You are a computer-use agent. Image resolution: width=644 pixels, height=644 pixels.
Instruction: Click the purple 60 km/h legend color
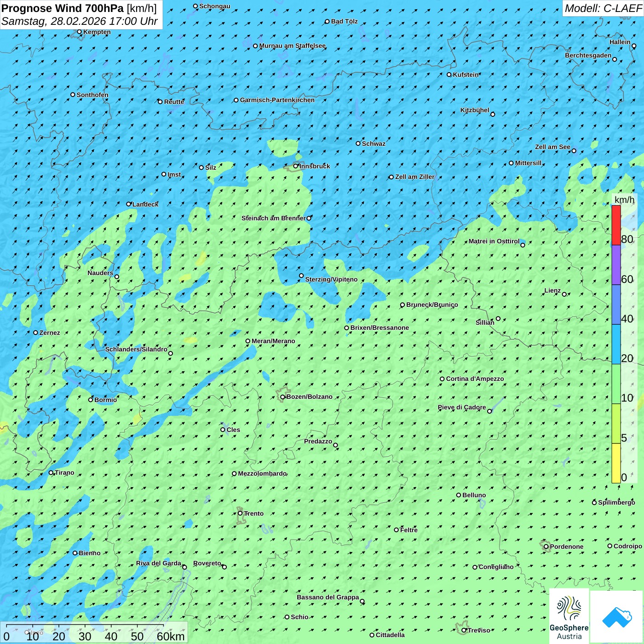[x=616, y=265]
